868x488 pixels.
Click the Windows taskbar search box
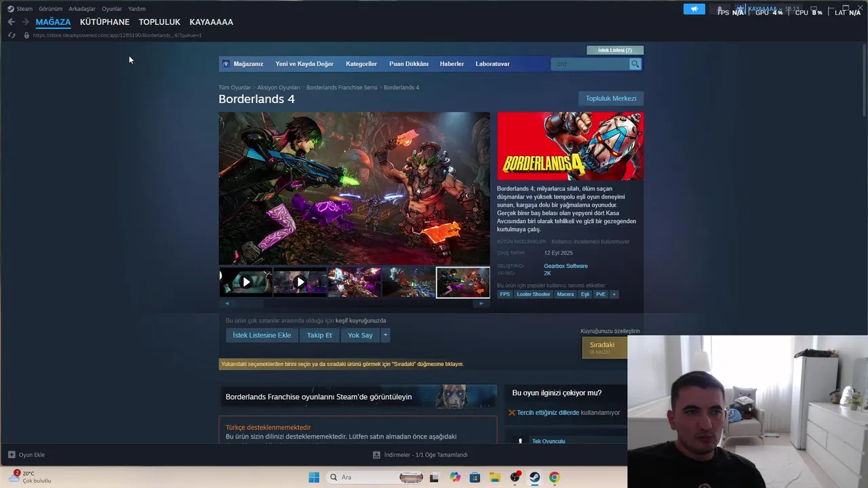click(375, 477)
